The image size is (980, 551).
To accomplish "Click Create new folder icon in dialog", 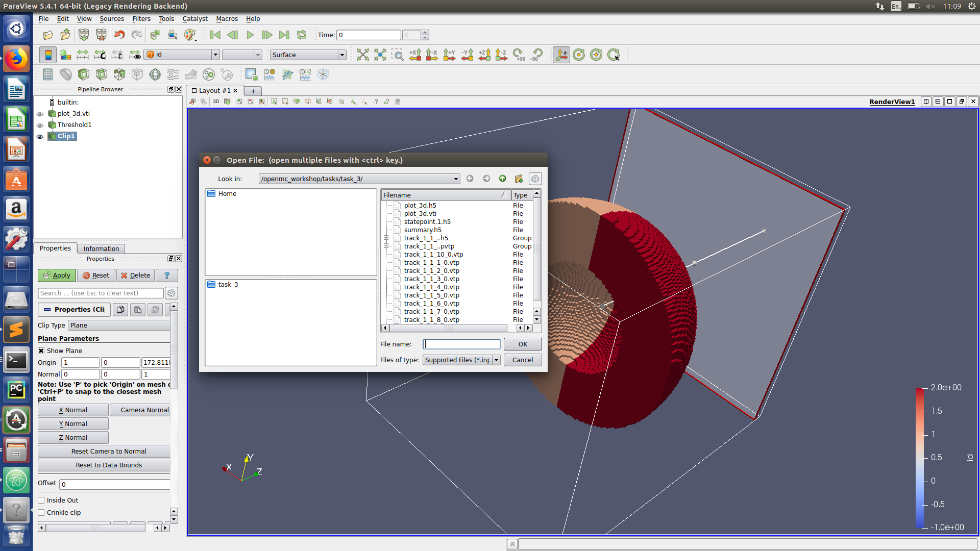I will click(519, 179).
